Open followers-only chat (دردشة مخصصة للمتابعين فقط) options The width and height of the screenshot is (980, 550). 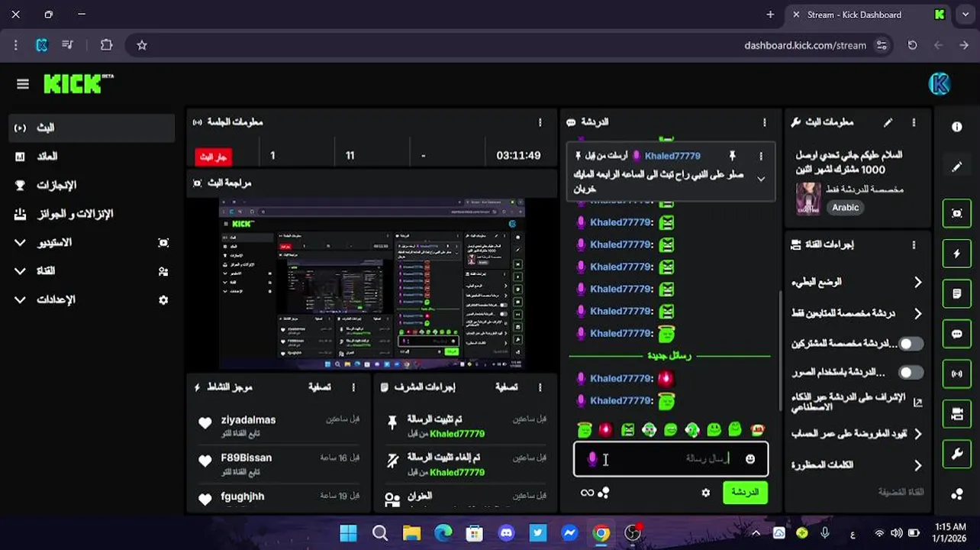click(859, 313)
